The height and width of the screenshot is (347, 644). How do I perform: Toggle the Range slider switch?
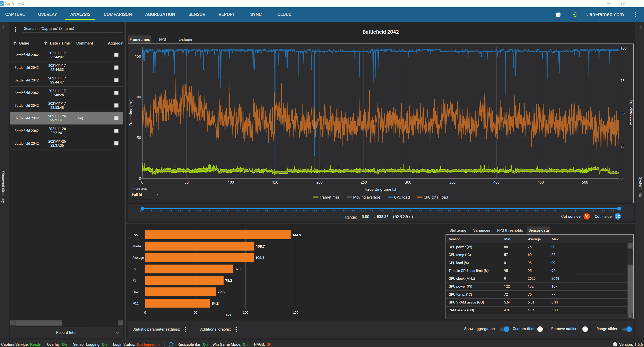click(x=627, y=329)
